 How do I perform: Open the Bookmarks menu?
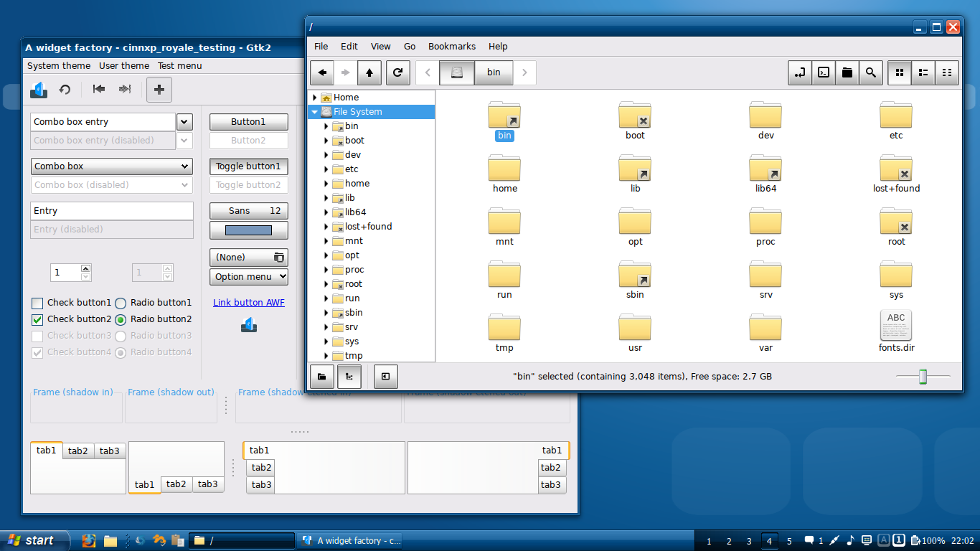(x=451, y=47)
